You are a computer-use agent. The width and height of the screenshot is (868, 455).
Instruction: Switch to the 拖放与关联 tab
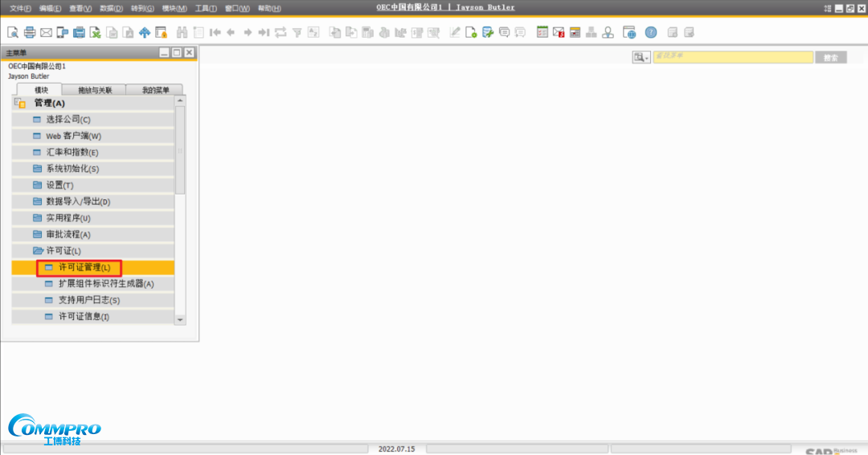(x=95, y=90)
